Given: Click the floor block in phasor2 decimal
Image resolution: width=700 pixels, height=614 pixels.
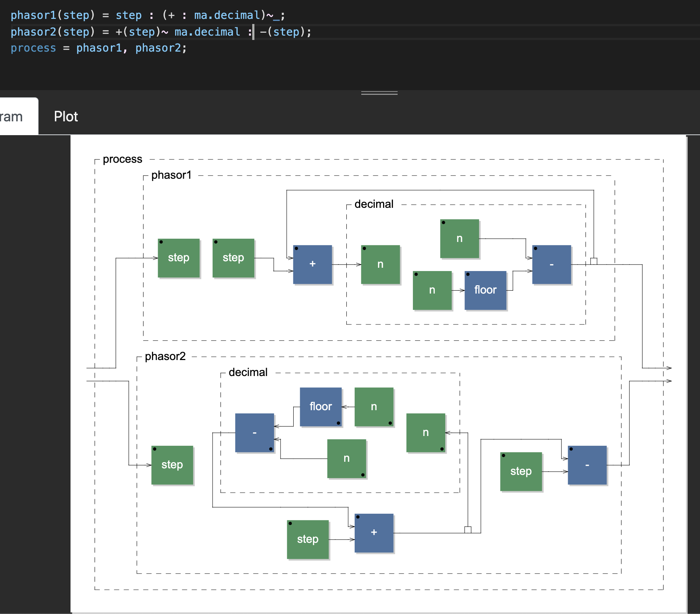Looking at the screenshot, I should 321,407.
